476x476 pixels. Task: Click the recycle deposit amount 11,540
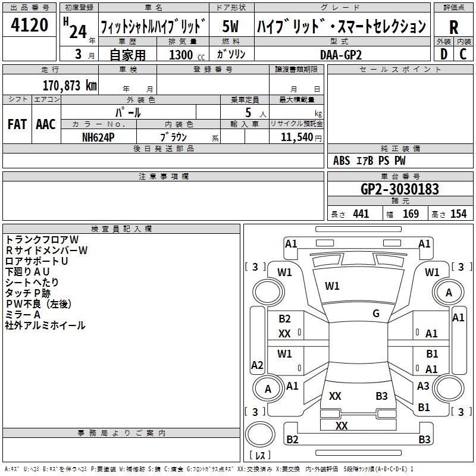(296, 137)
